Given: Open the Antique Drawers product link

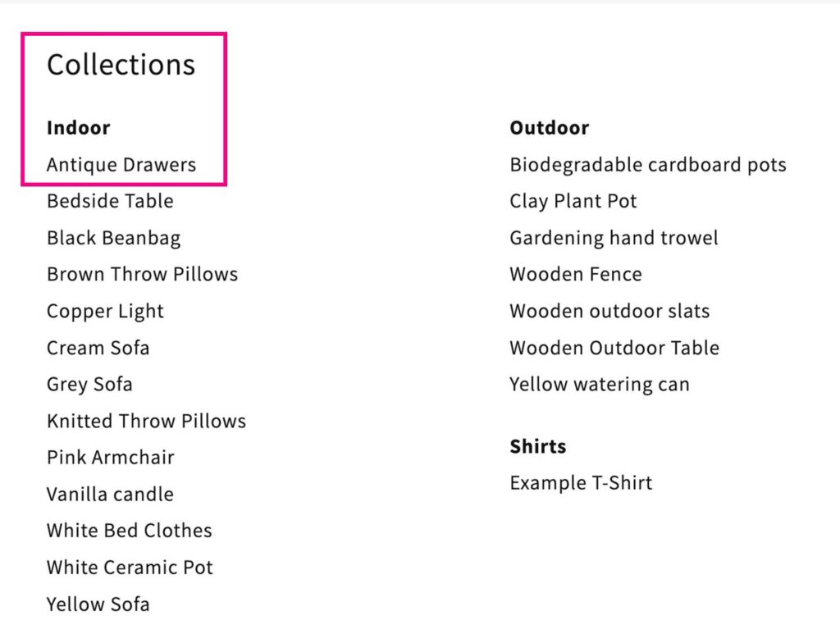Looking at the screenshot, I should point(121,165).
